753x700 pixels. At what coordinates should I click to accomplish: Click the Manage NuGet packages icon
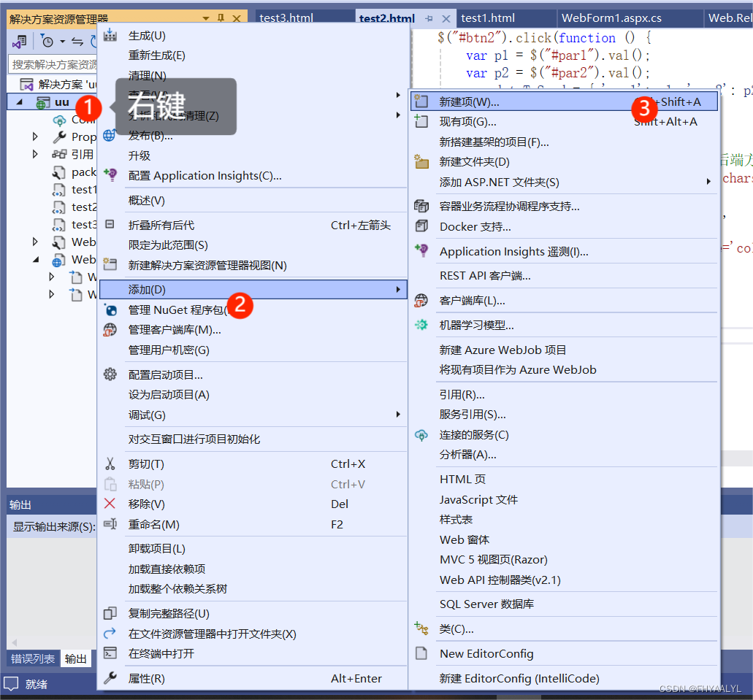[110, 309]
